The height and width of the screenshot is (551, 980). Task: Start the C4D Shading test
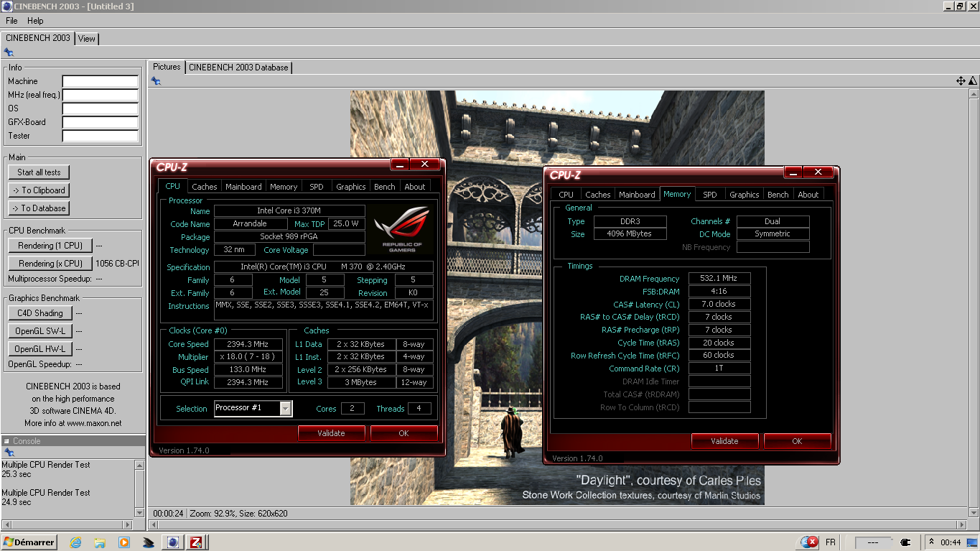tap(40, 313)
